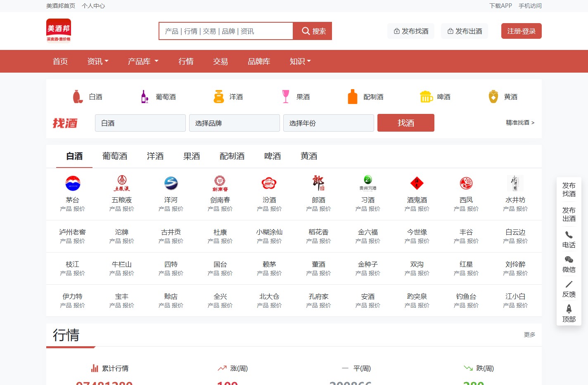Click the 电话 phone icon in sidebar
The image size is (588, 385).
[569, 235]
